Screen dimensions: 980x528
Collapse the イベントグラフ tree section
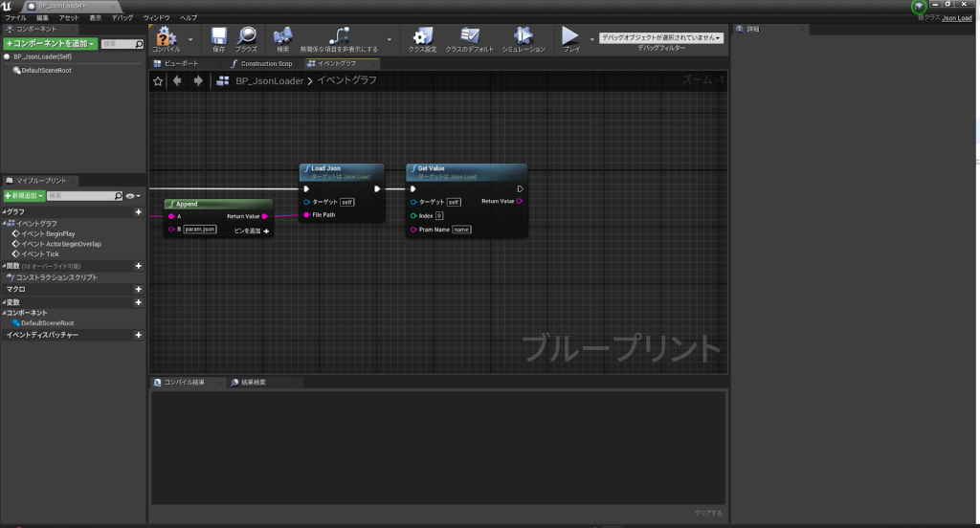click(x=5, y=223)
